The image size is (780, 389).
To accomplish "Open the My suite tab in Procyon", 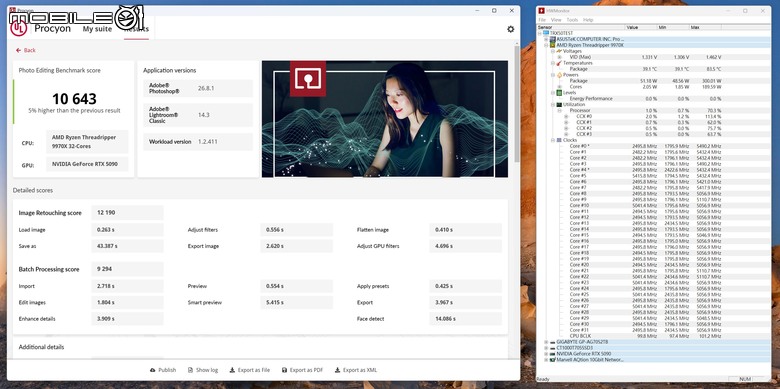I will [97, 29].
